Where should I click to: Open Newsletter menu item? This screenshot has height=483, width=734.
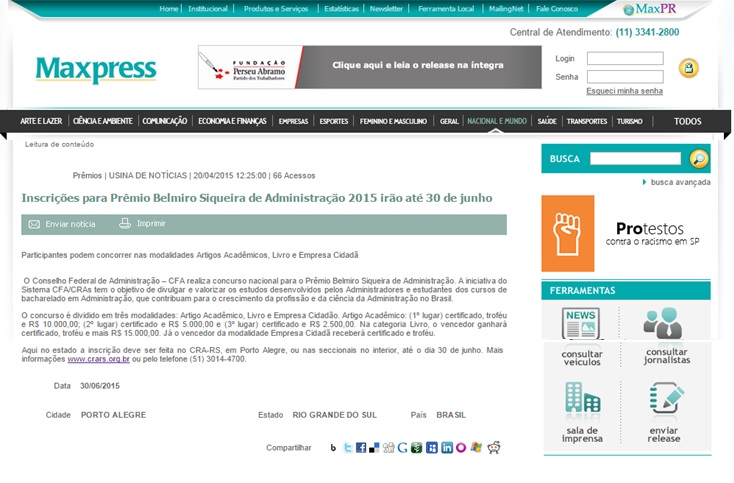[x=386, y=8]
